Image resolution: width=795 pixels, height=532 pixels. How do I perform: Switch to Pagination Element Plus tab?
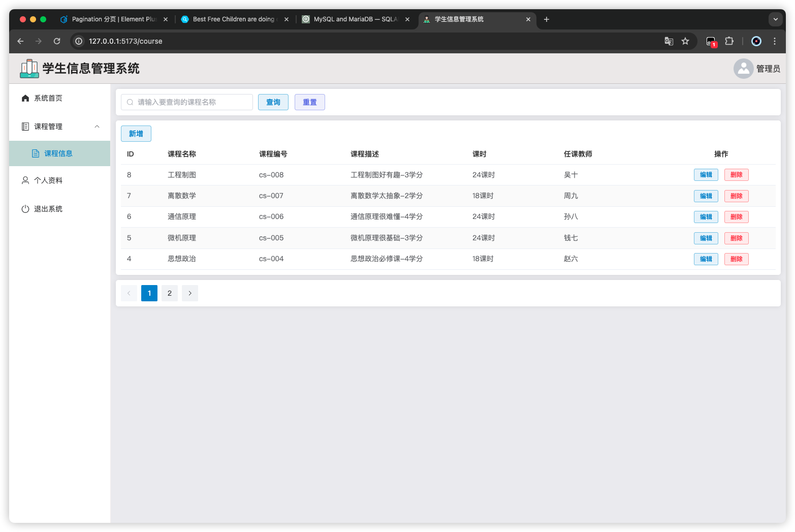pyautogui.click(x=113, y=19)
